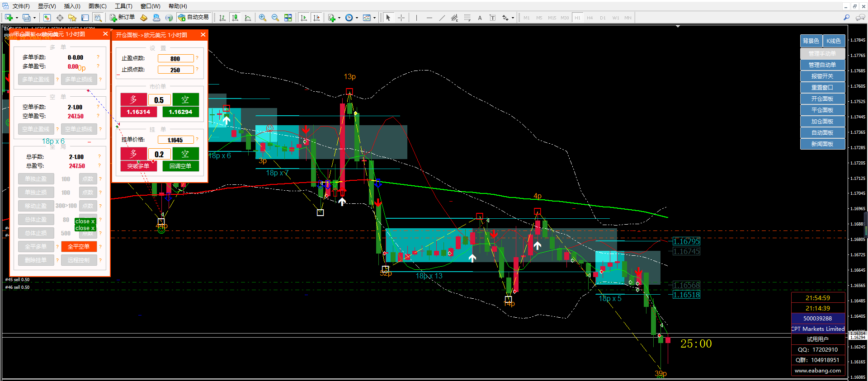
Task: Open the 新闻面板 panel button
Action: (x=822, y=144)
